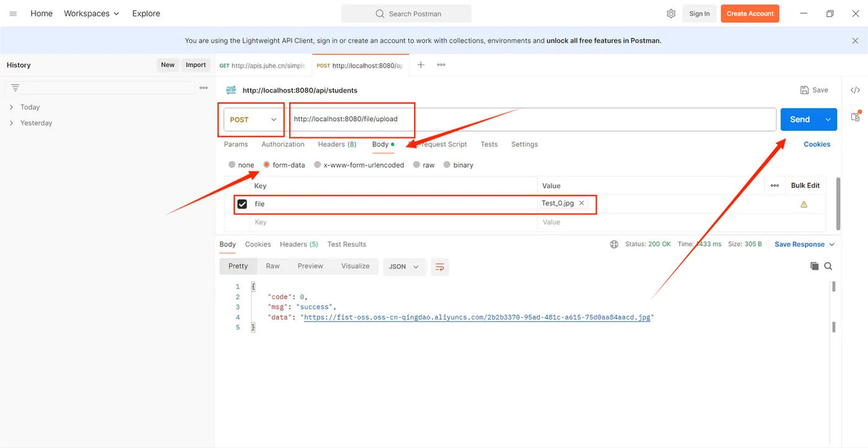The height and width of the screenshot is (448, 868).
Task: Select the Pretty response view
Action: 238,266
